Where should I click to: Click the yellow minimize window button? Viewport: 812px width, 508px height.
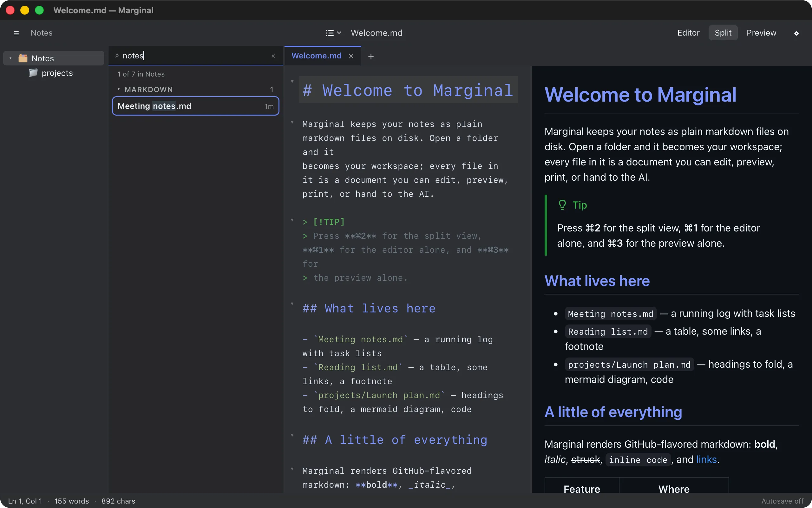click(25, 10)
